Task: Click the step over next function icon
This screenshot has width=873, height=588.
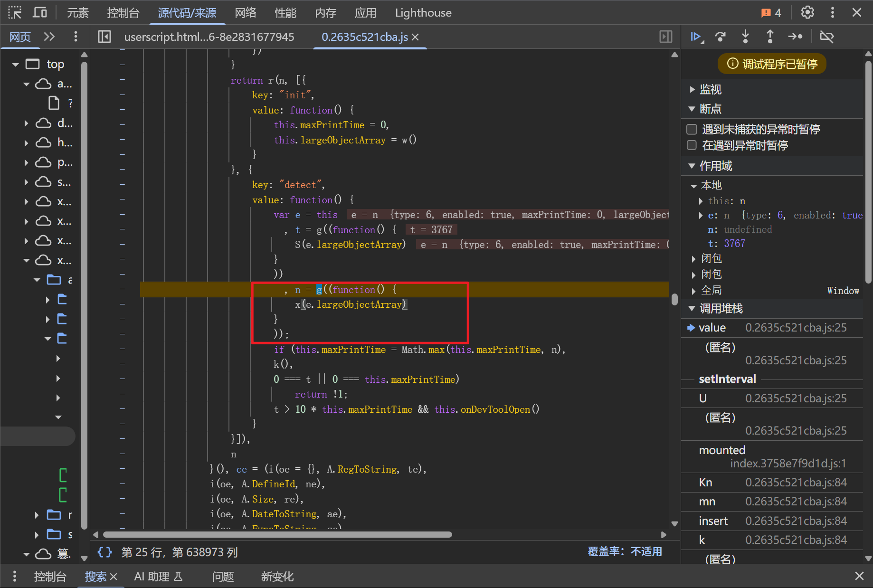Action: (x=721, y=37)
